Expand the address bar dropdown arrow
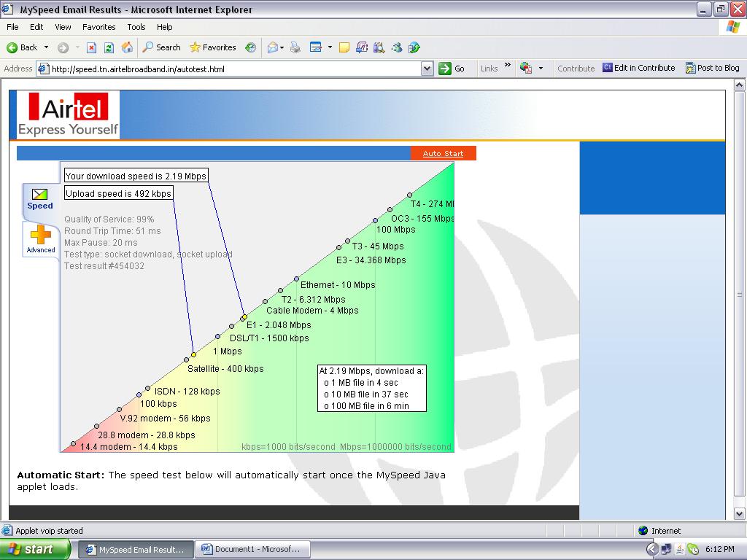The image size is (747, 560). pyautogui.click(x=427, y=69)
